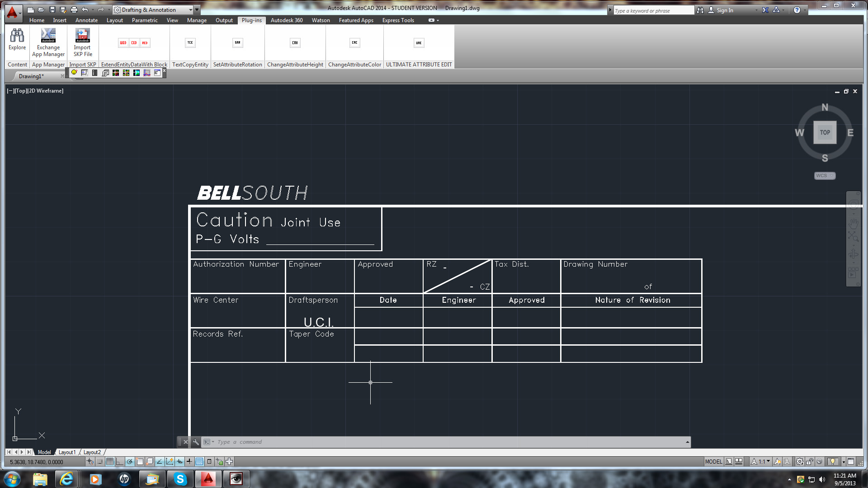Switch to the Express Tools ribbon tab
Viewport: 868px width, 488px height.
pyautogui.click(x=398, y=20)
